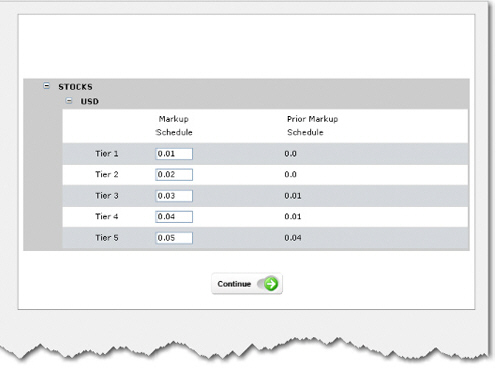496x370 pixels.
Task: Click the USD currency heading
Action: click(x=90, y=101)
